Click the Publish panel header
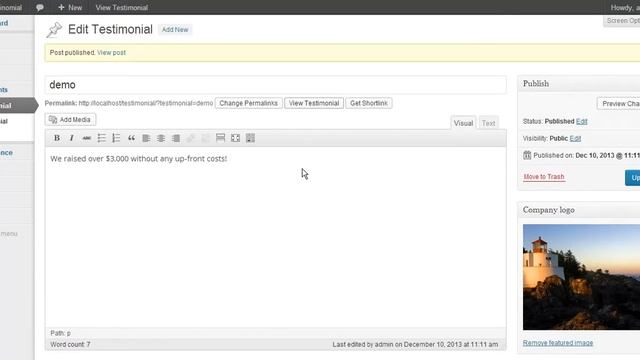This screenshot has width=640, height=360. click(579, 84)
